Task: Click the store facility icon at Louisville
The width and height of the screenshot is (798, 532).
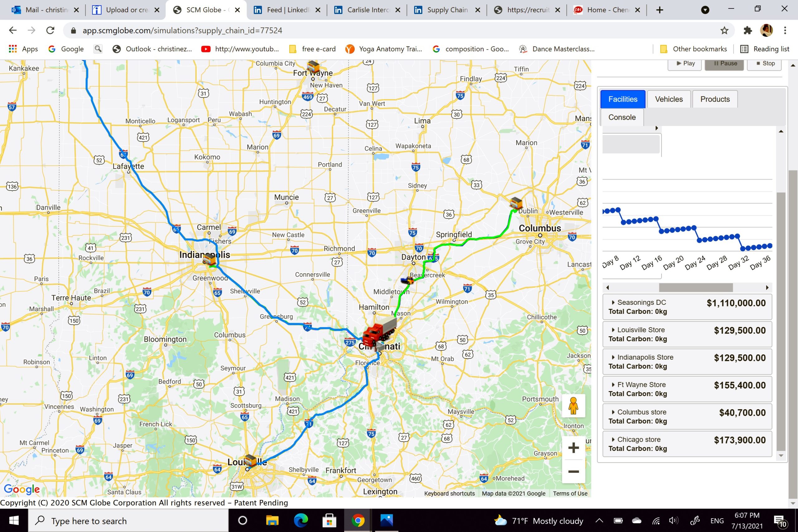Action: coord(250,461)
